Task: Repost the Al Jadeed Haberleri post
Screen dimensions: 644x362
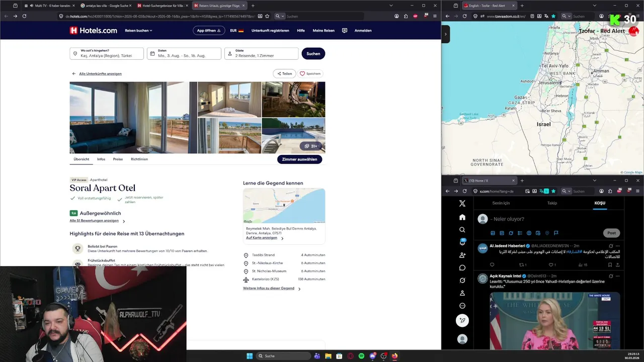Action: (522, 264)
